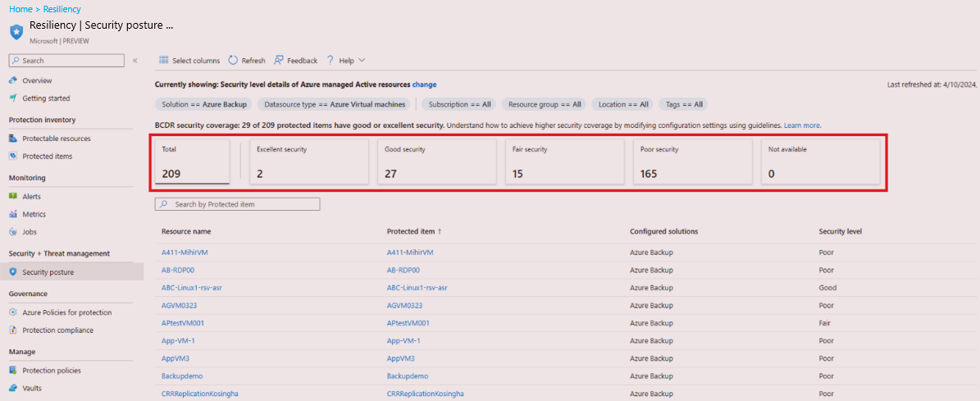Open Resource group == All filter
This screenshot has height=401, width=980.
pos(544,104)
